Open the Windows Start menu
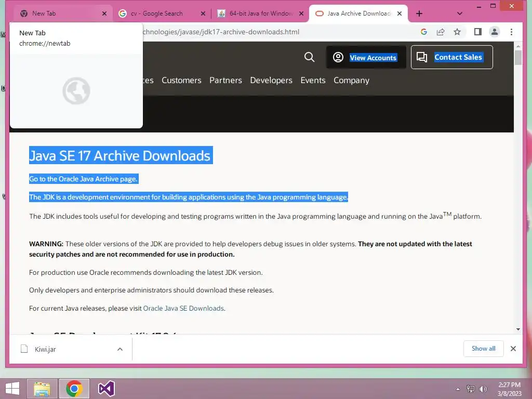This screenshot has height=399, width=532. pyautogui.click(x=12, y=389)
